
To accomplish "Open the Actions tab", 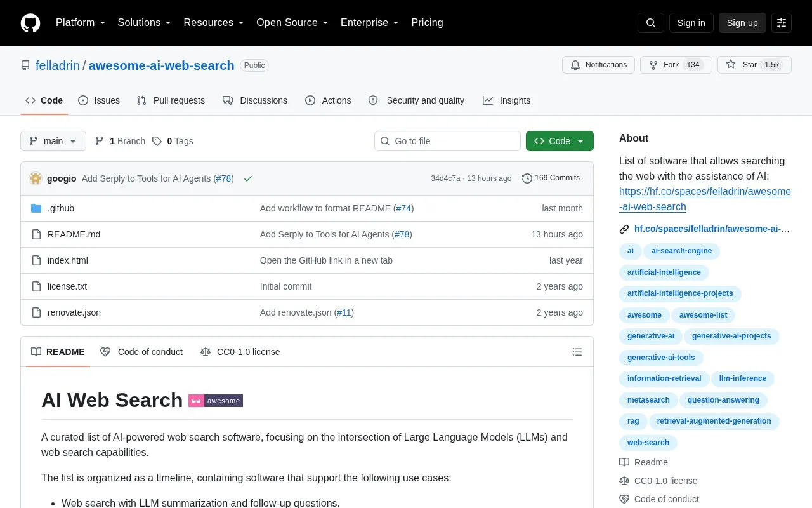I will [x=328, y=100].
